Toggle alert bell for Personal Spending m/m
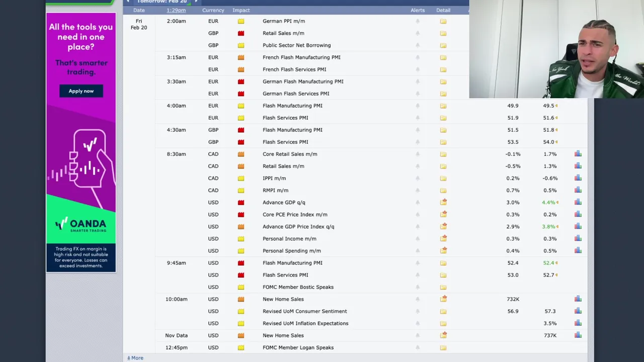This screenshot has height=362, width=644. click(417, 250)
